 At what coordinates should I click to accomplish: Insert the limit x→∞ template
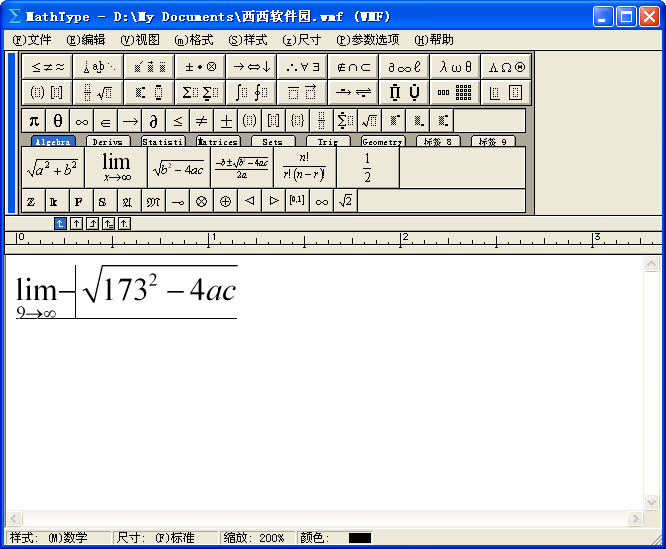[x=116, y=167]
